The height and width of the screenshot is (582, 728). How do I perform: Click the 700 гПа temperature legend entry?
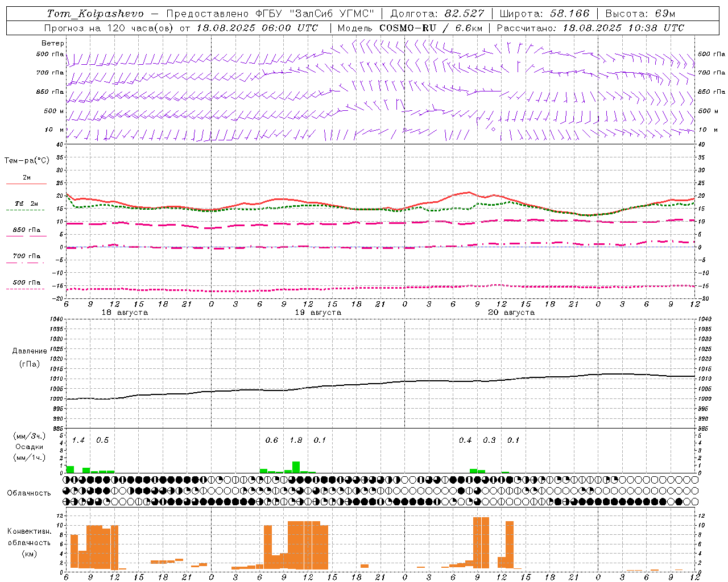[x=26, y=256]
